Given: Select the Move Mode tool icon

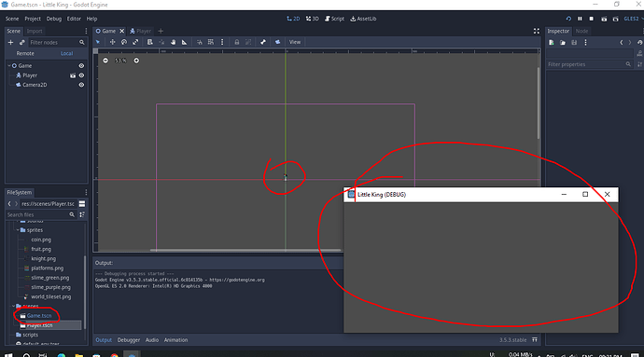Looking at the screenshot, I should [x=112, y=42].
